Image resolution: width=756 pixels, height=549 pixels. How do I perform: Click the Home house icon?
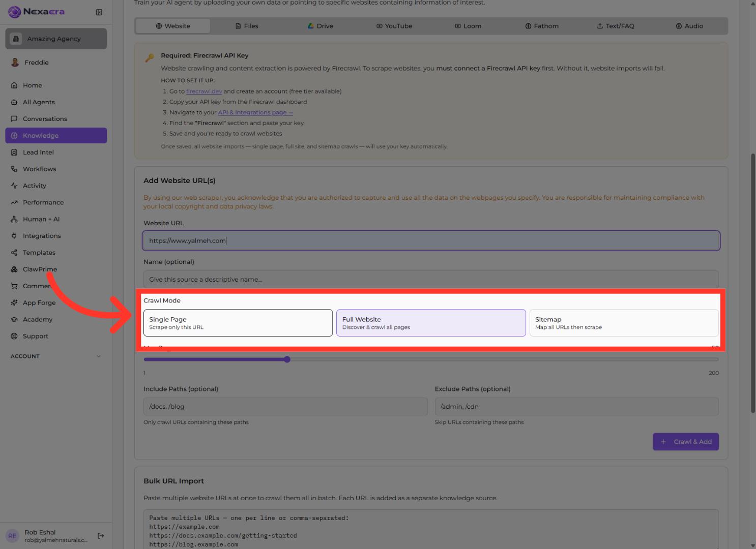click(x=14, y=85)
